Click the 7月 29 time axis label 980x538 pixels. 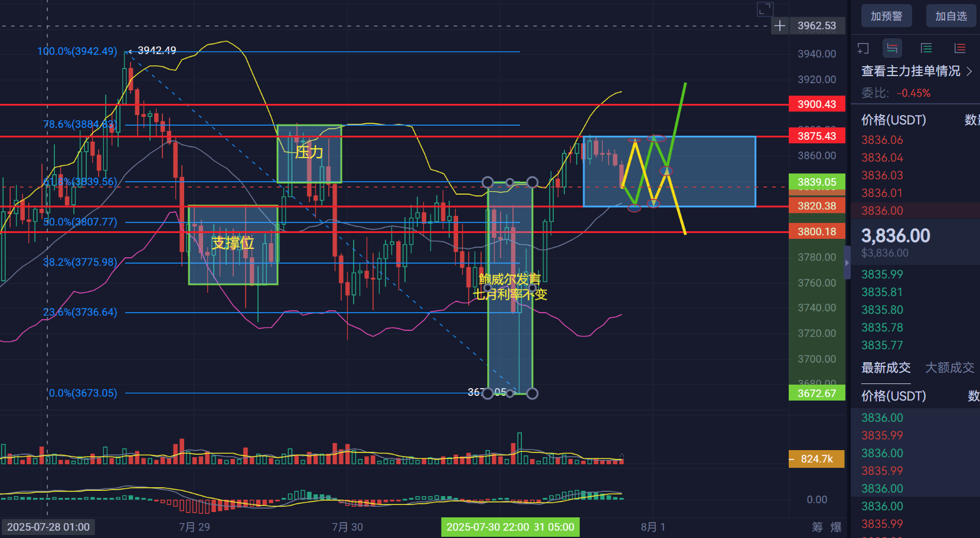coord(194,527)
